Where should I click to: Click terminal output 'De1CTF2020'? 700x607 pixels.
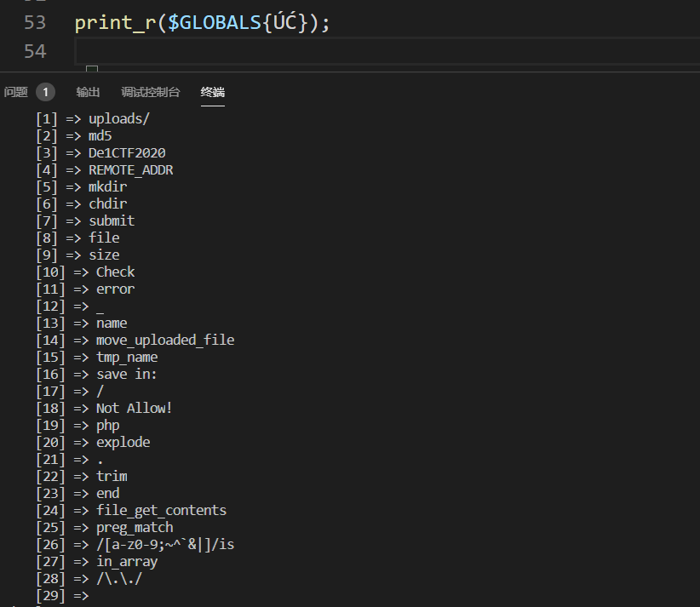pyautogui.click(x=127, y=153)
